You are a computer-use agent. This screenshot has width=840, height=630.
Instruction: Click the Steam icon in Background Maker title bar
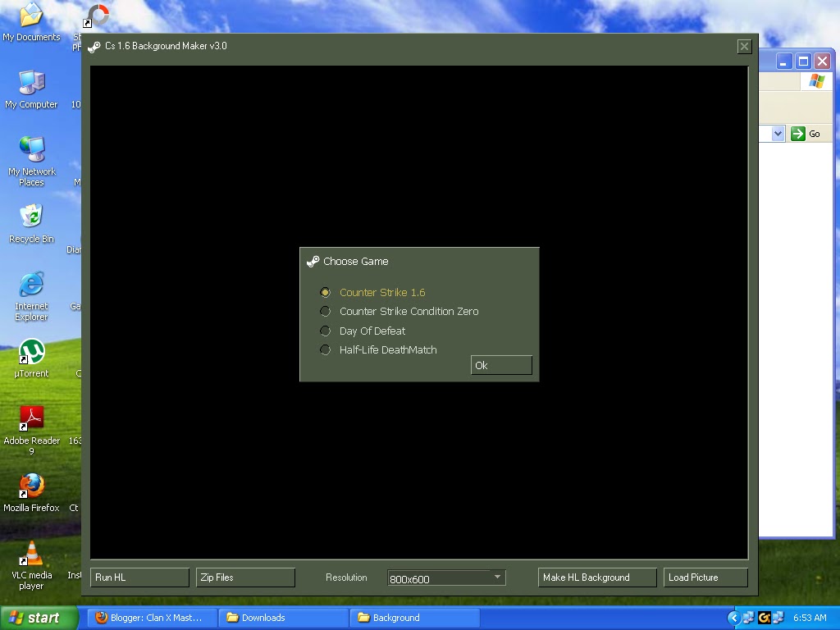click(x=94, y=47)
